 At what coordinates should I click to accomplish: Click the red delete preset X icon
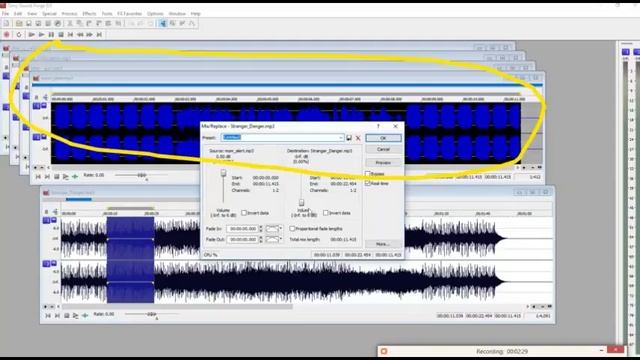click(x=358, y=138)
